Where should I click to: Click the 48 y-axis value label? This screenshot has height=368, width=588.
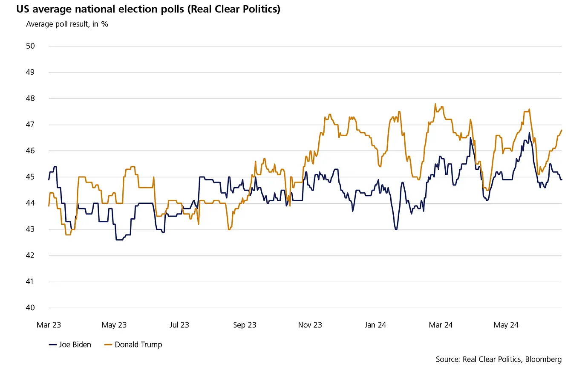pyautogui.click(x=30, y=99)
